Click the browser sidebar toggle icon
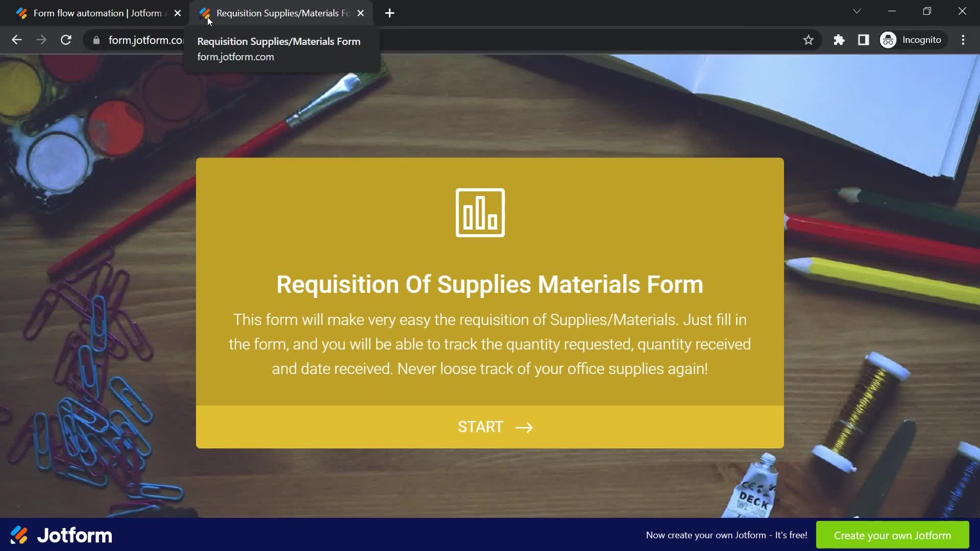This screenshot has width=980, height=551. (864, 40)
